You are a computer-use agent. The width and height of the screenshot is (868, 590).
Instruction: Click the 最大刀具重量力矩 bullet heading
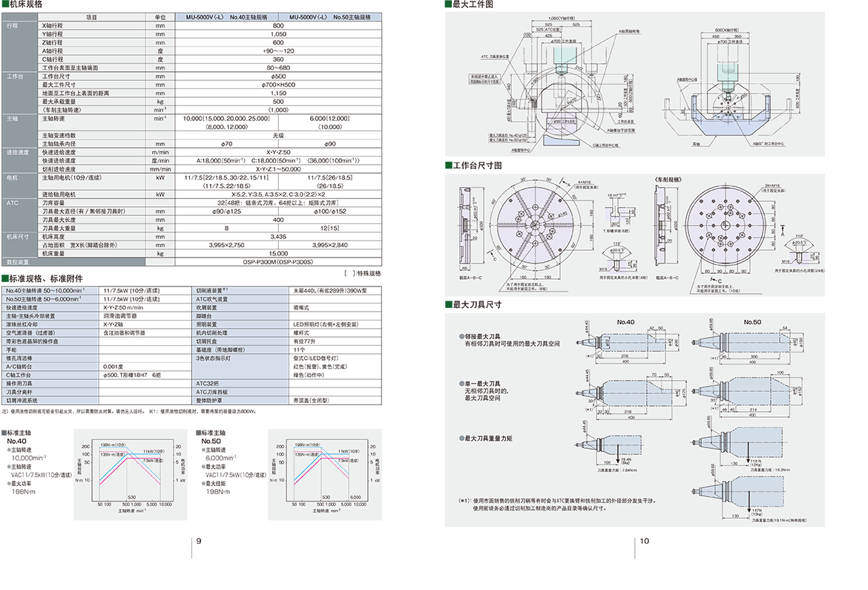tap(486, 438)
